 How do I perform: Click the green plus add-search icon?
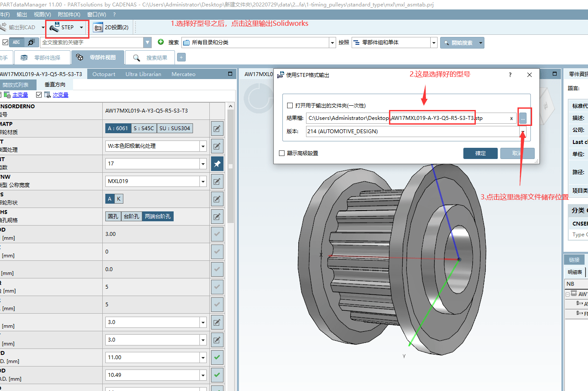161,42
